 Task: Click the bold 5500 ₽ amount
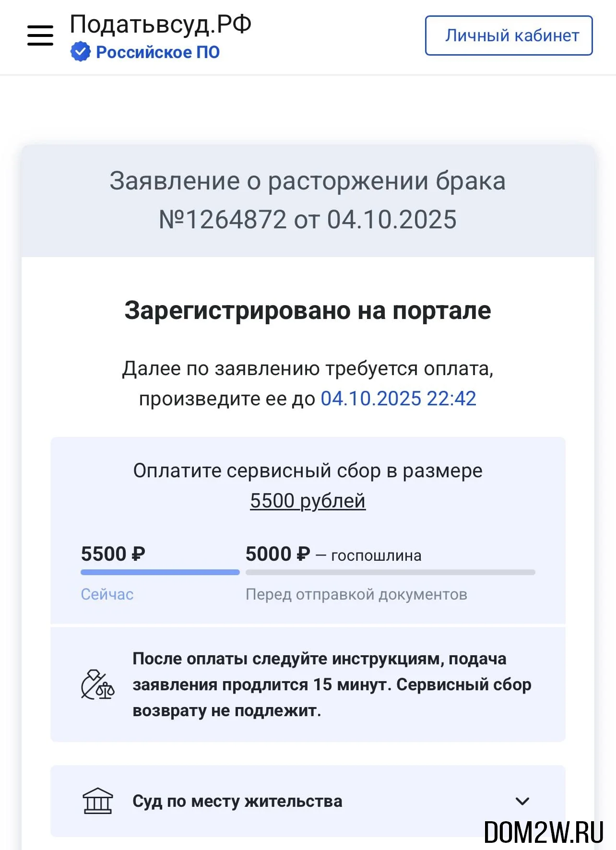[x=113, y=554]
